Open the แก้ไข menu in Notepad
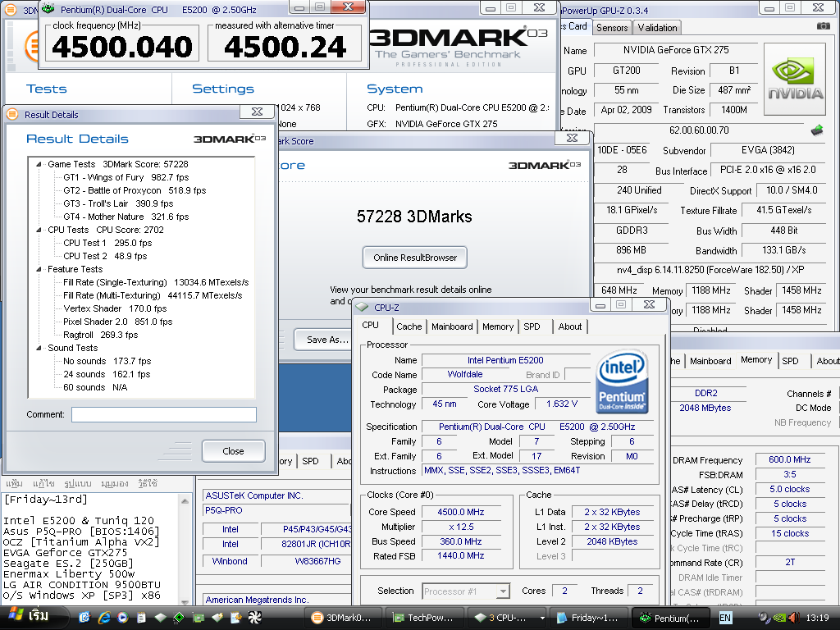 click(43, 483)
